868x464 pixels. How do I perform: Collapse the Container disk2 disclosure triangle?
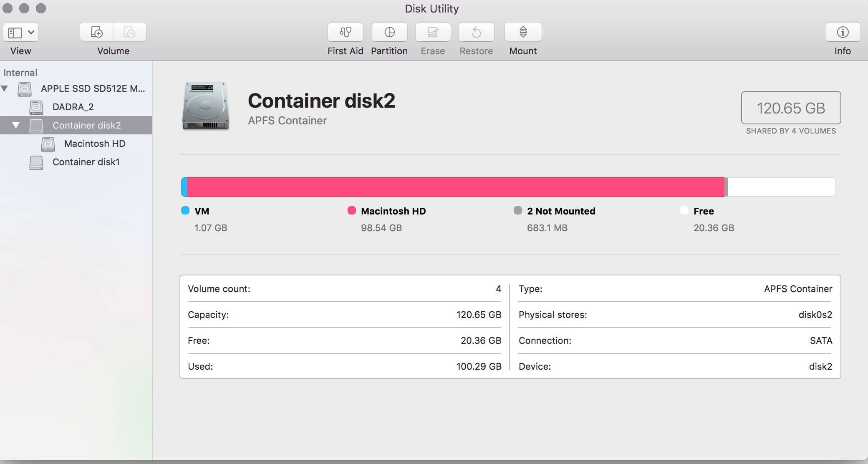16,125
